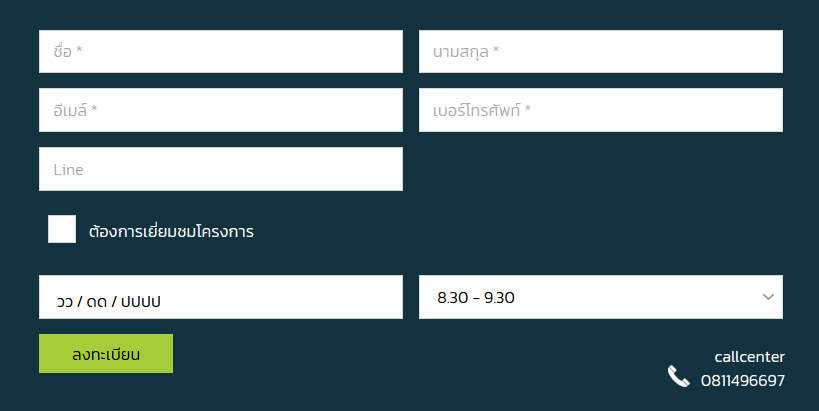This screenshot has width=819, height=411.
Task: Click the ต้องการเยี่ยมชมโครงการ label text
Action: (x=171, y=231)
